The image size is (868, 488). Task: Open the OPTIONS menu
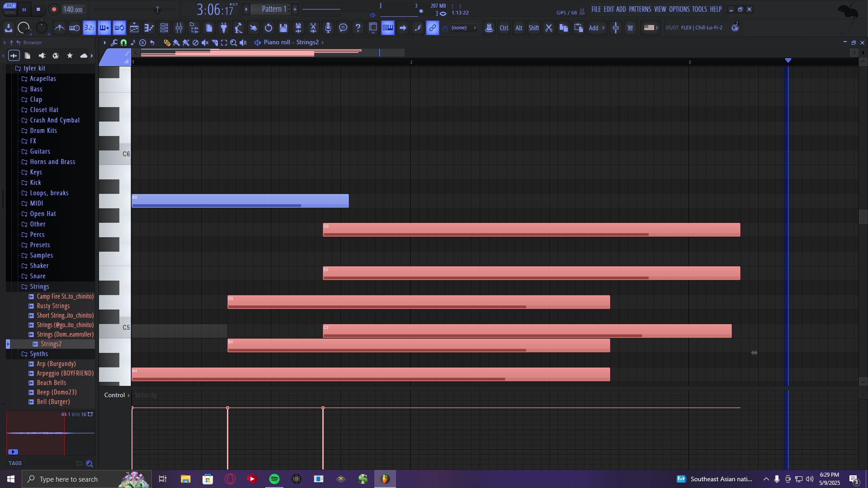tap(679, 9)
